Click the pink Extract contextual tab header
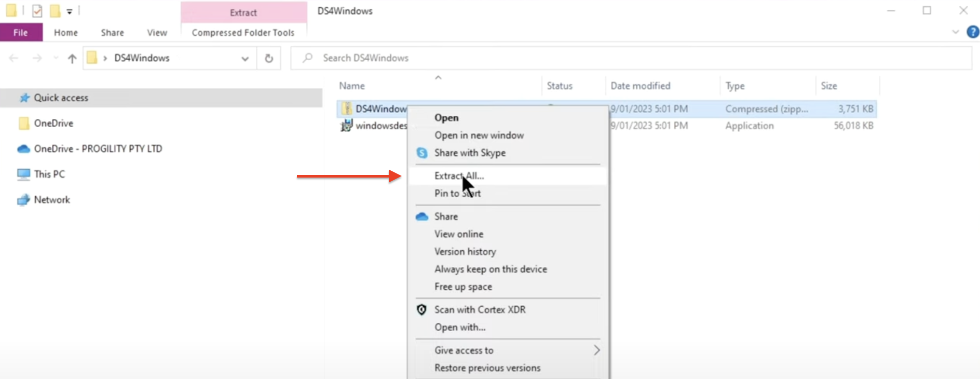Image resolution: width=980 pixels, height=379 pixels. (x=243, y=12)
